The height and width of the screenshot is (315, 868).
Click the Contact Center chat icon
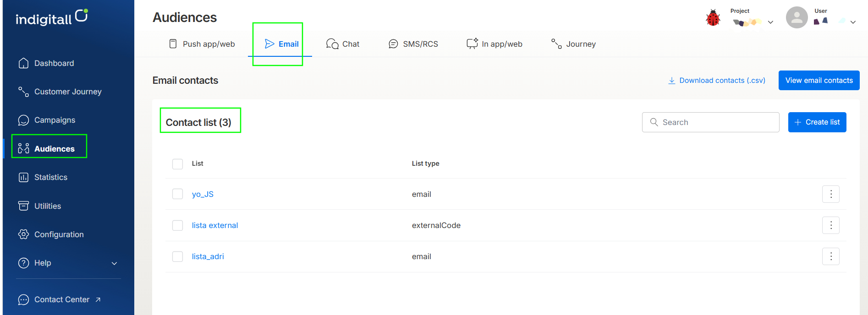[23, 299]
